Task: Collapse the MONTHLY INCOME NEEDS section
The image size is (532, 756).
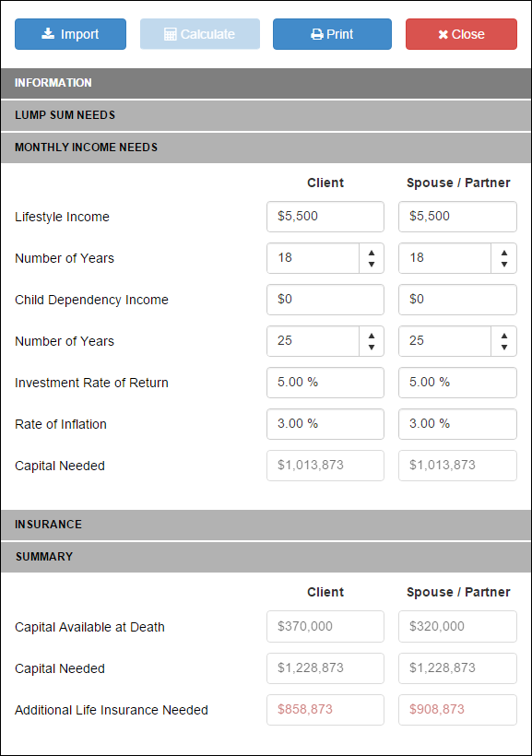Action: [x=266, y=148]
